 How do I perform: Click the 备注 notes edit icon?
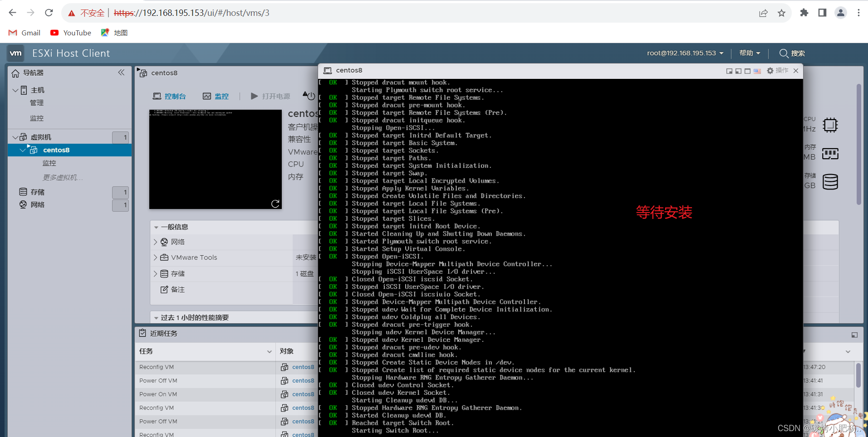point(164,289)
